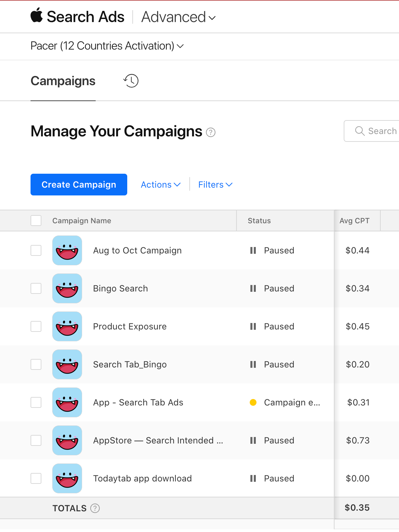399x532 pixels.
Task: Click Paused status of Todaytab app download
Action: tap(279, 478)
